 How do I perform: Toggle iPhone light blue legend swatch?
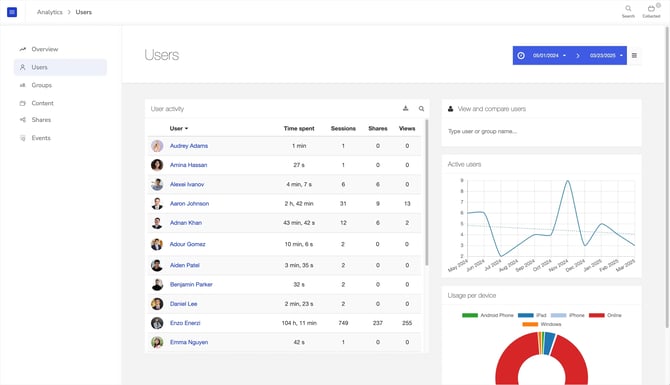pos(558,315)
